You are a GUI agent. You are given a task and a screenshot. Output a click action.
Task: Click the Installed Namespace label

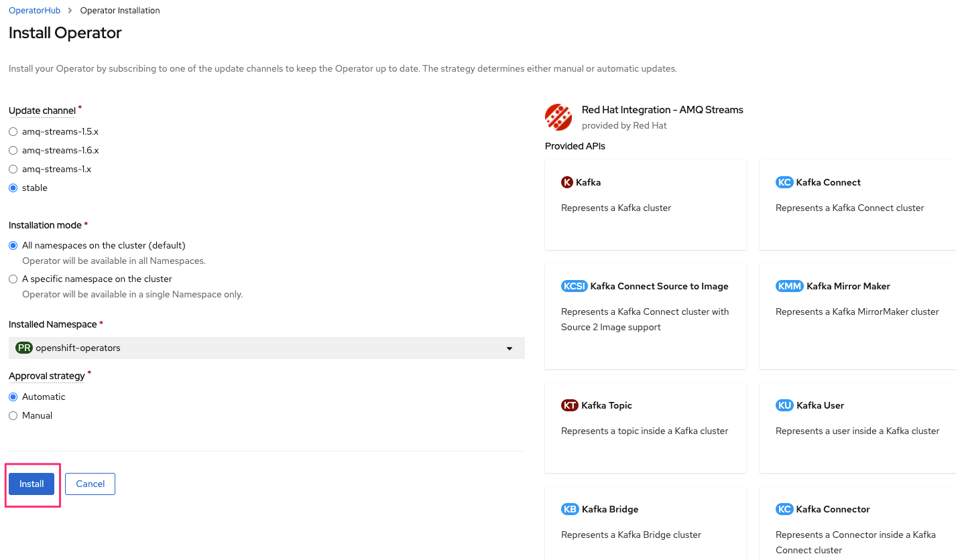click(53, 324)
